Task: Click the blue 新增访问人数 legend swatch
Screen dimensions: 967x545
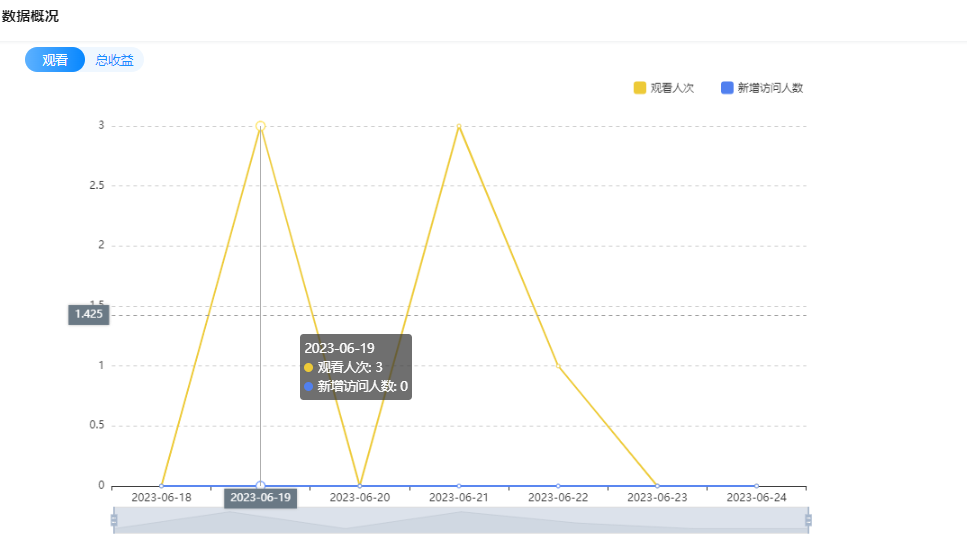Action: tap(727, 88)
